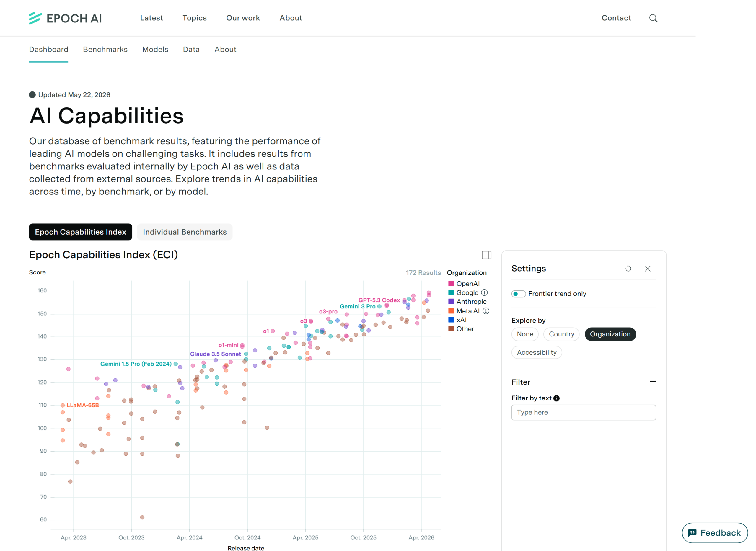
Task: Click the GPT-5.3 Codex data point
Action: point(404,300)
